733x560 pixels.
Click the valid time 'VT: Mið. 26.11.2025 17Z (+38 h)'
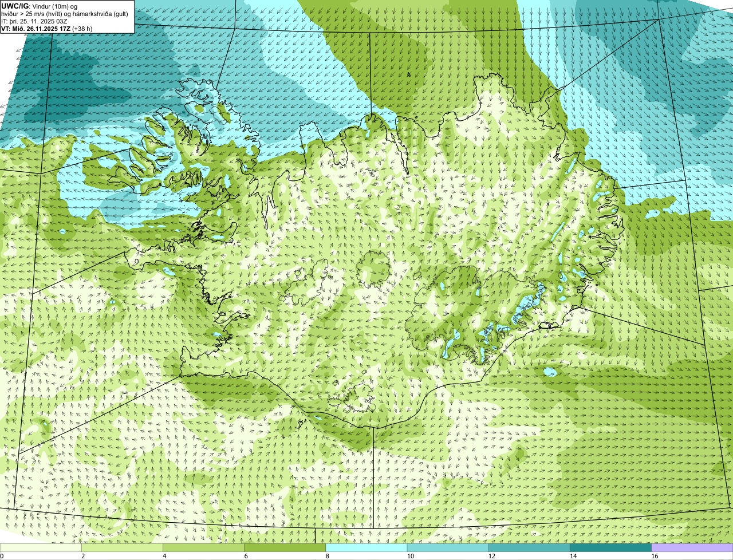46,29
